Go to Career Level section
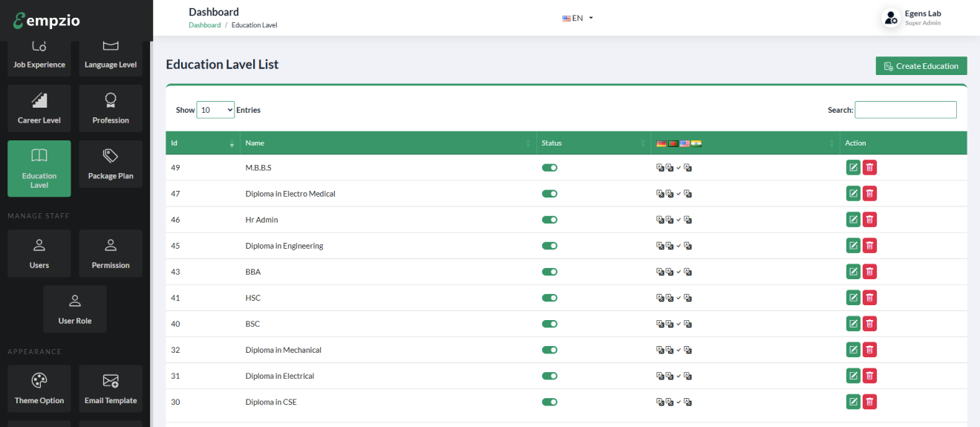This screenshot has height=427, width=980. coord(39,108)
